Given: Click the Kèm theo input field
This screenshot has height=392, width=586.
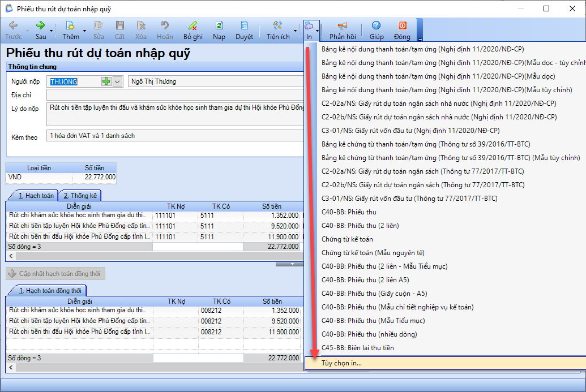Looking at the screenshot, I should [176, 136].
